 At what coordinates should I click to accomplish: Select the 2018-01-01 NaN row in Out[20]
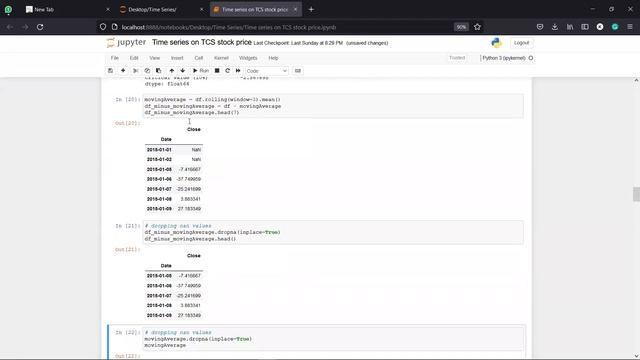coord(174,150)
